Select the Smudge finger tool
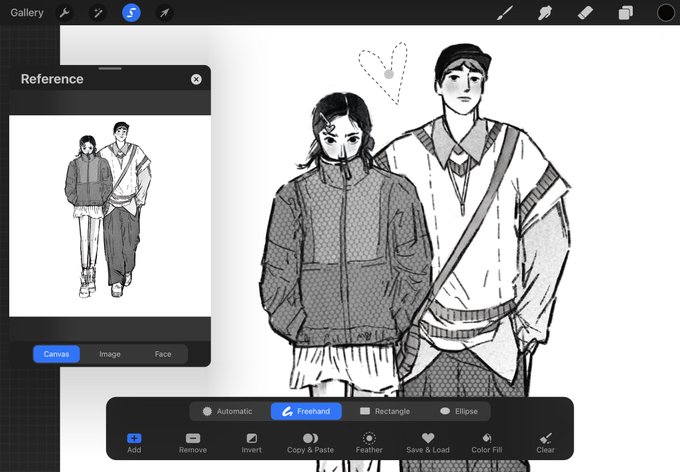The image size is (680, 472). coord(545,13)
